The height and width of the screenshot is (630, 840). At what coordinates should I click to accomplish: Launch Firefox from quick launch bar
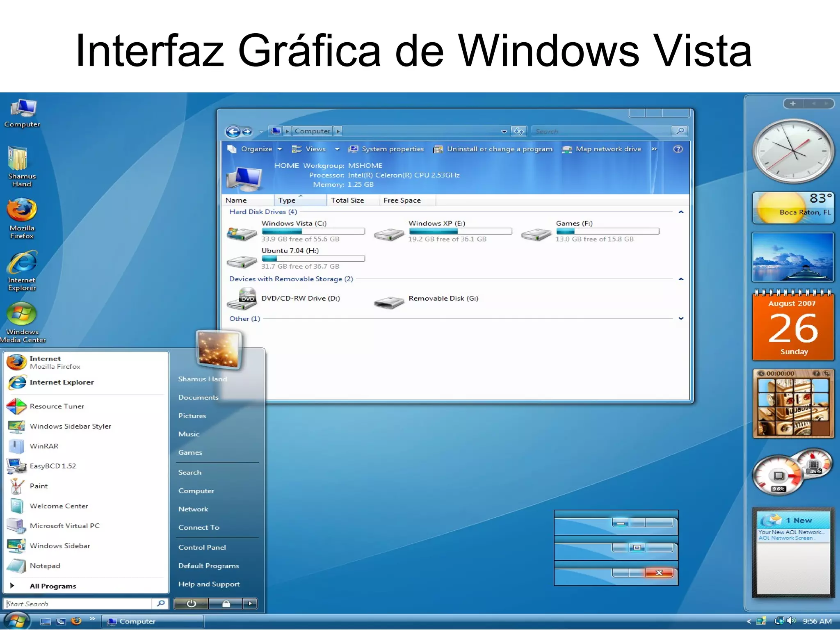tap(76, 621)
